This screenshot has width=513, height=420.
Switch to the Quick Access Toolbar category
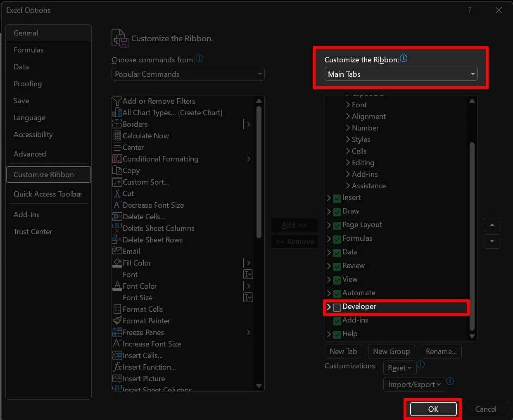[x=48, y=194]
